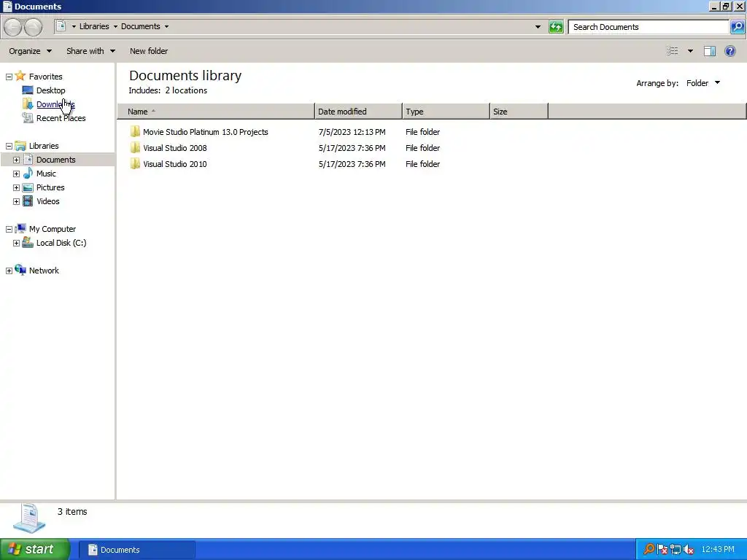This screenshot has width=747, height=560.
Task: Expand the Pictures library node
Action: point(16,187)
